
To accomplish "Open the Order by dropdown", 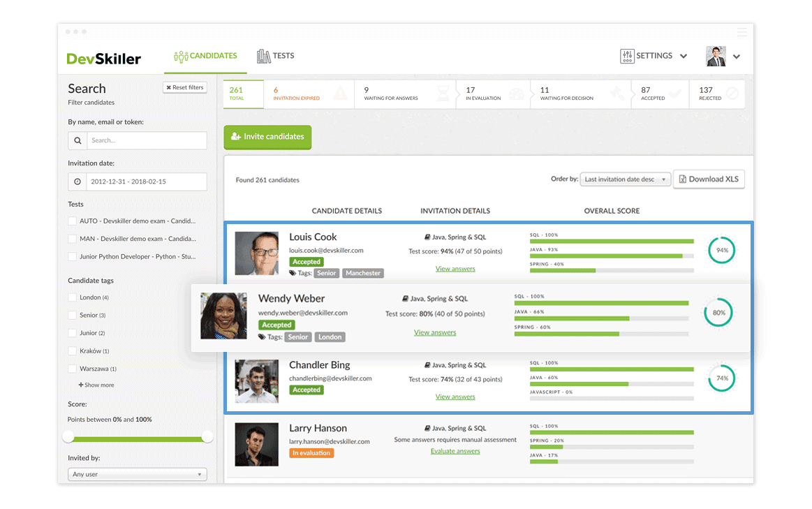I will pos(625,179).
